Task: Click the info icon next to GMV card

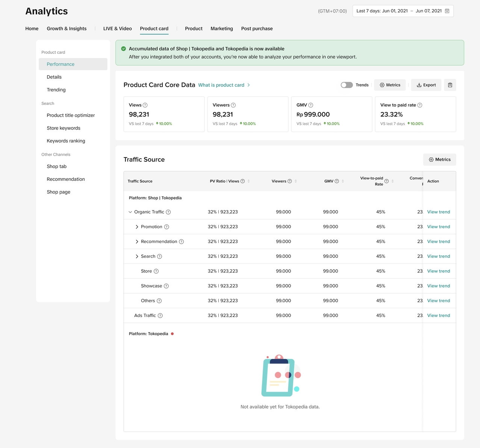Action: tap(310, 105)
